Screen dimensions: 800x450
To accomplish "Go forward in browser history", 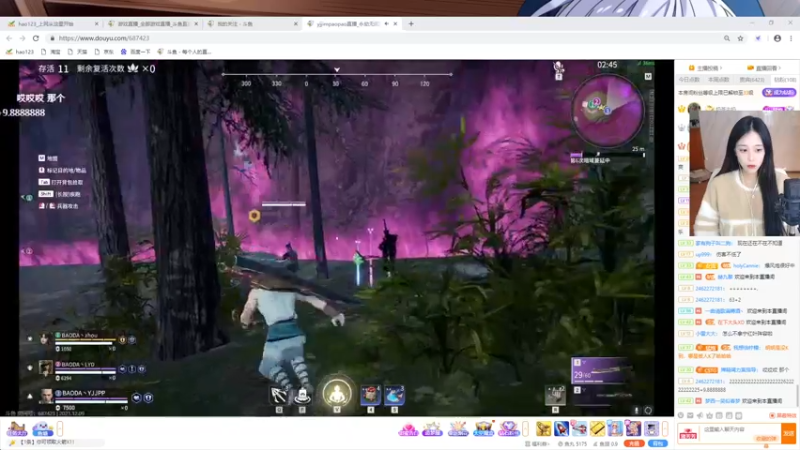I will click(x=22, y=38).
